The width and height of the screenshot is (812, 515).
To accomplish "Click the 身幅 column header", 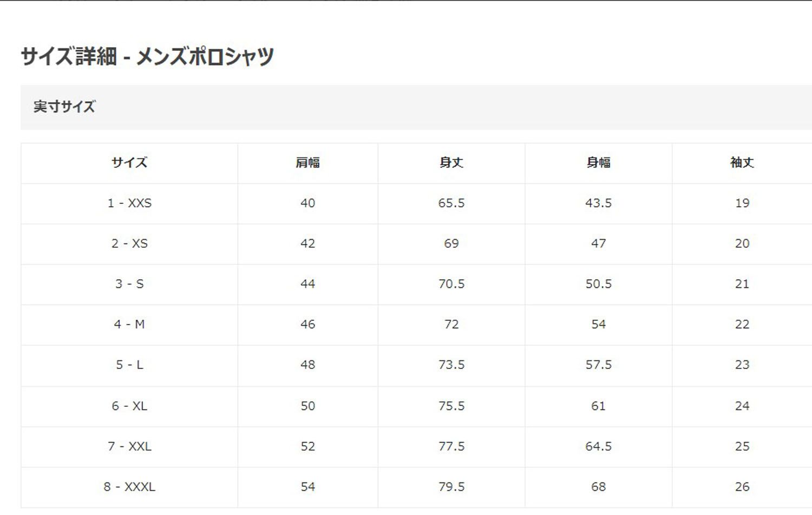I will [598, 163].
